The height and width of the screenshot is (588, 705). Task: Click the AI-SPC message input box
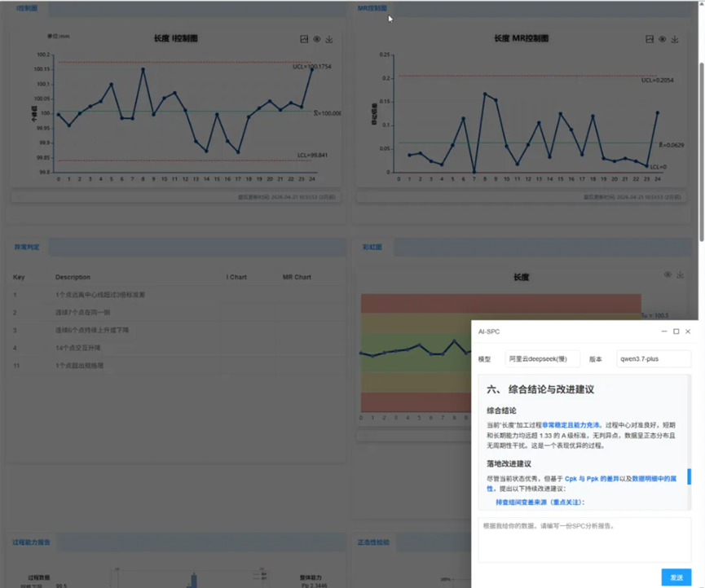tap(584, 540)
